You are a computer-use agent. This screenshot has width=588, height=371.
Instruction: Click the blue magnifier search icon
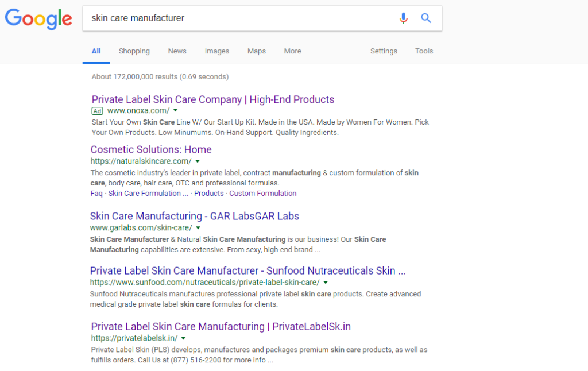[426, 18]
